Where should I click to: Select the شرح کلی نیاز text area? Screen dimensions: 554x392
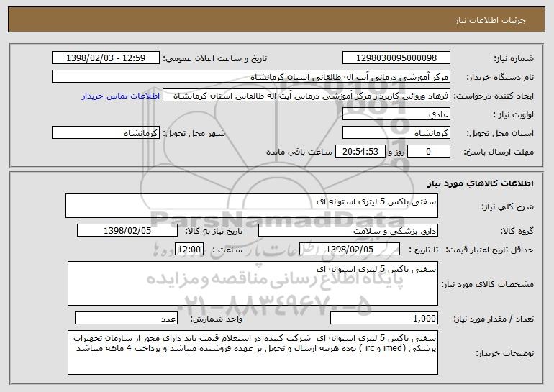pyautogui.click(x=252, y=206)
